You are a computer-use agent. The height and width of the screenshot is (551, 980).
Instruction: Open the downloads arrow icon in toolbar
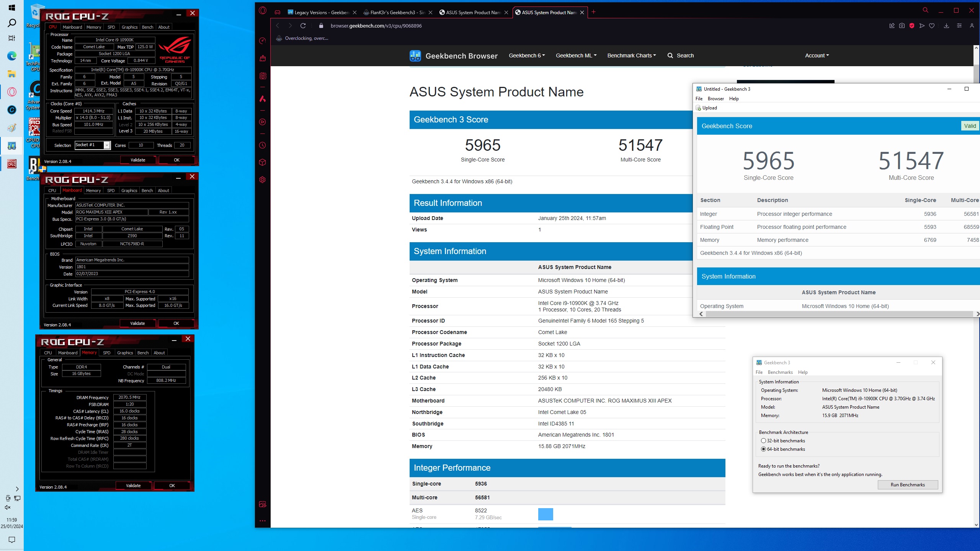(946, 26)
